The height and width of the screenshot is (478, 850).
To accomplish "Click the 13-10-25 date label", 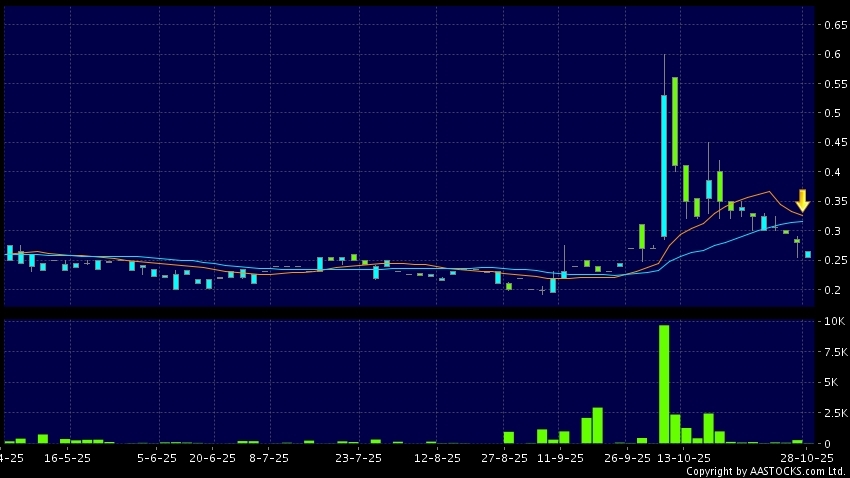I will click(x=686, y=457).
